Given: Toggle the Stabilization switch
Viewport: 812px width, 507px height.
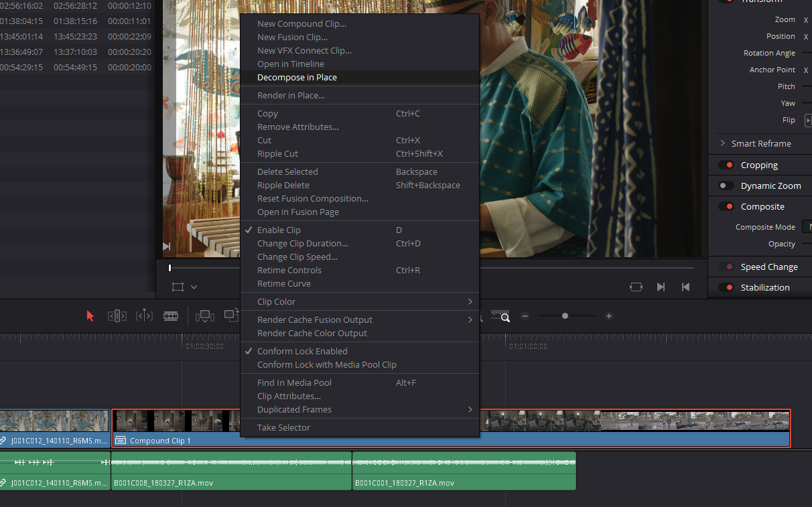Looking at the screenshot, I should pos(726,287).
